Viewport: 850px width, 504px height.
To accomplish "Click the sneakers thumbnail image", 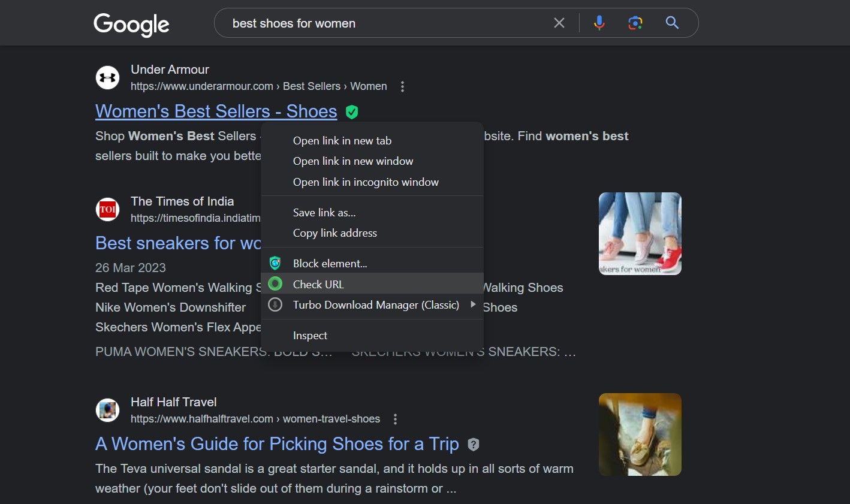I will coord(640,233).
